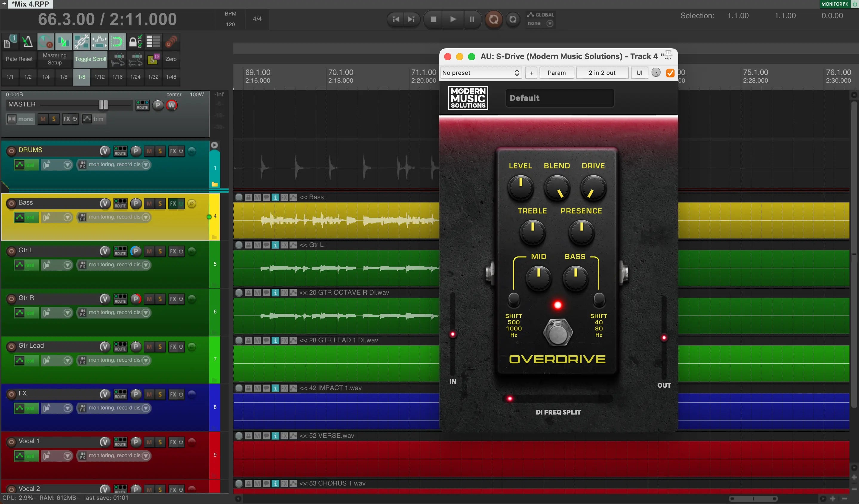This screenshot has width=859, height=504.
Task: Click the Gtr Lead track label
Action: tap(31, 345)
